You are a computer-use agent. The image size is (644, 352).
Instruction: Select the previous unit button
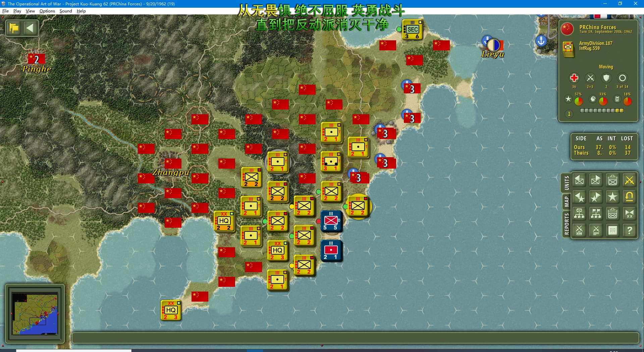pyautogui.click(x=579, y=180)
